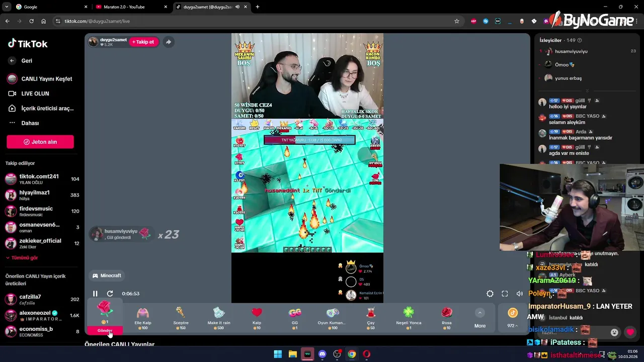Select the Rosa gift
The height and width of the screenshot is (362, 644).
point(447,318)
